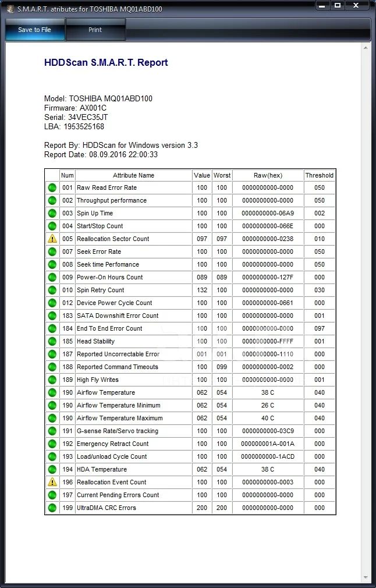
Task: Click green status icon for Head Stability
Action: [x=52, y=341]
